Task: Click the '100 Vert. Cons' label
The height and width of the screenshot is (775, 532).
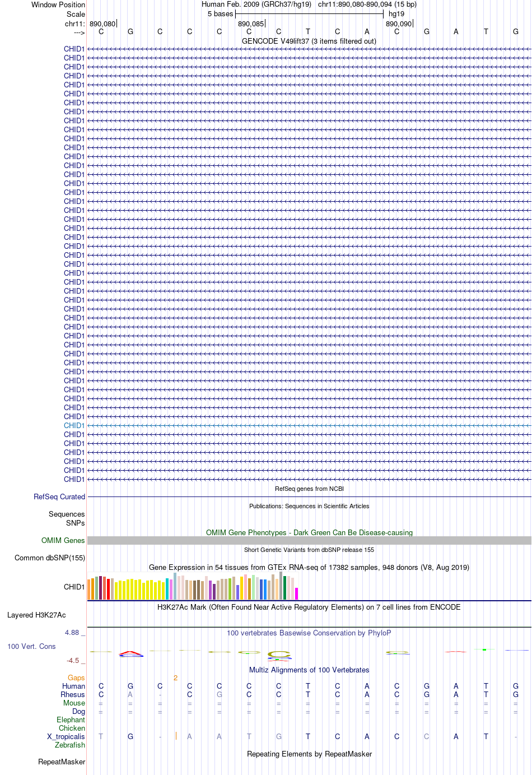Action: [31, 646]
